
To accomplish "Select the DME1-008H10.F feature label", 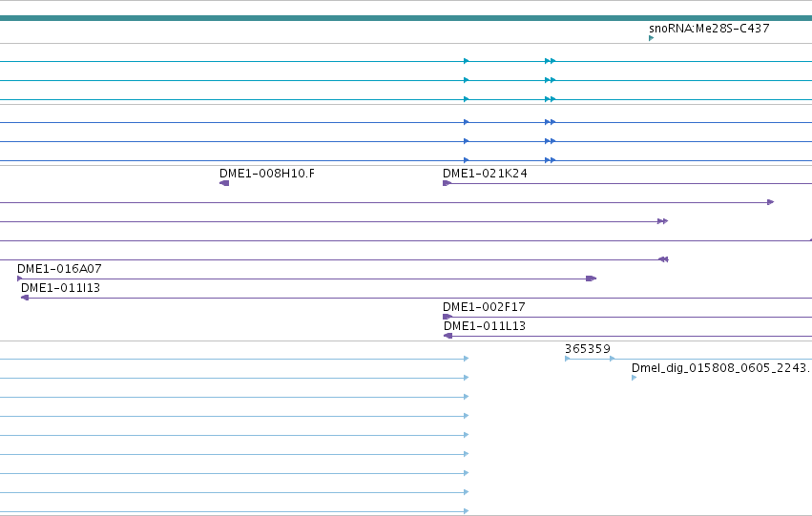I will click(267, 174).
